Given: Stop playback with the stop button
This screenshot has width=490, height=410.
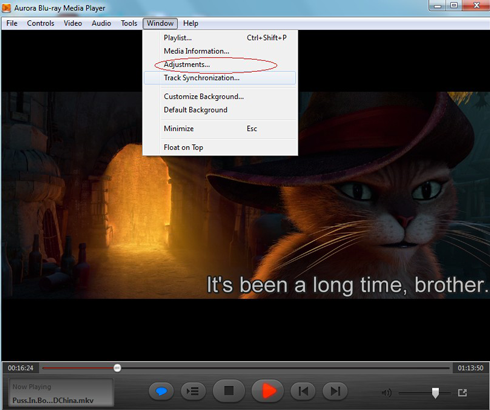Looking at the screenshot, I should click(229, 391).
